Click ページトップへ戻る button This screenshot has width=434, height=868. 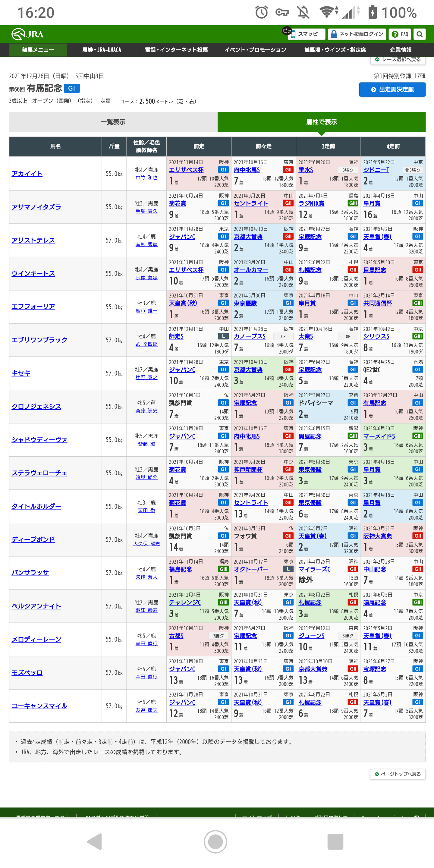[x=397, y=774]
